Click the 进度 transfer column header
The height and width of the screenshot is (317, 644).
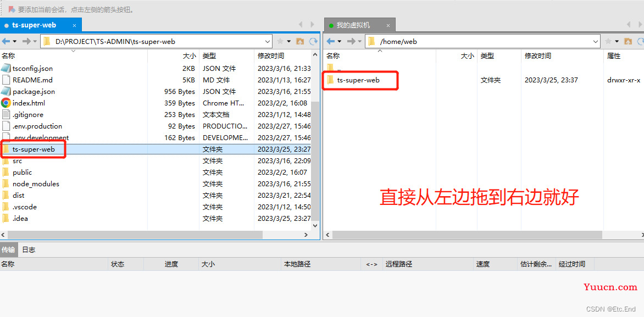pos(171,264)
